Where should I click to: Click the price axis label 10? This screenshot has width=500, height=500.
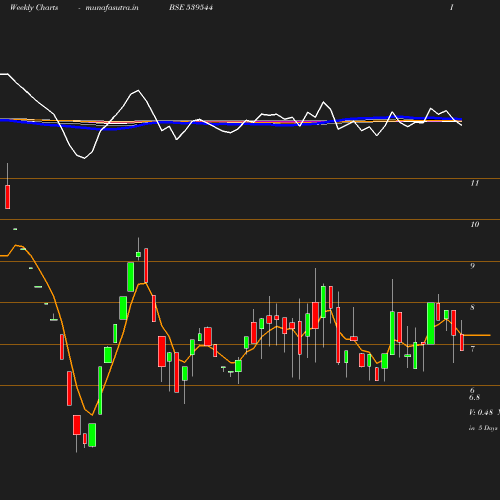tap(475, 224)
